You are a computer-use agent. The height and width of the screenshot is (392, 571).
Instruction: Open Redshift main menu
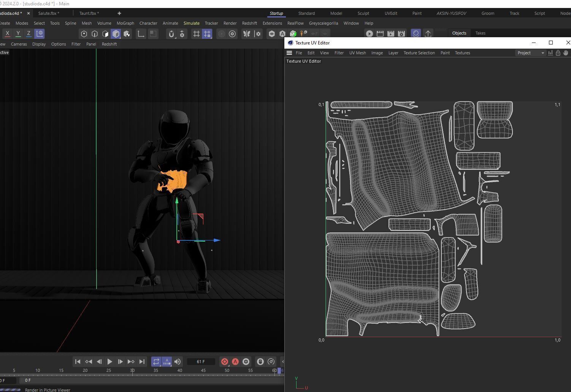pos(249,23)
